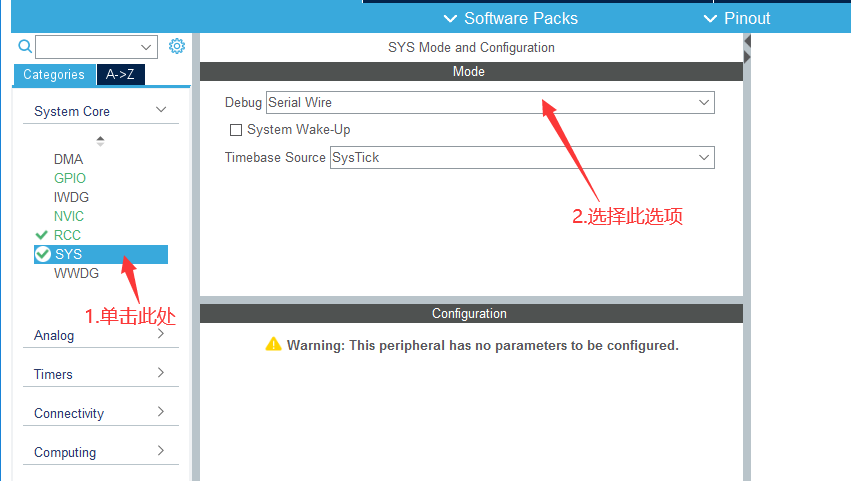Select DMA in System Core
Image resolution: width=851 pixels, height=481 pixels.
[68, 159]
